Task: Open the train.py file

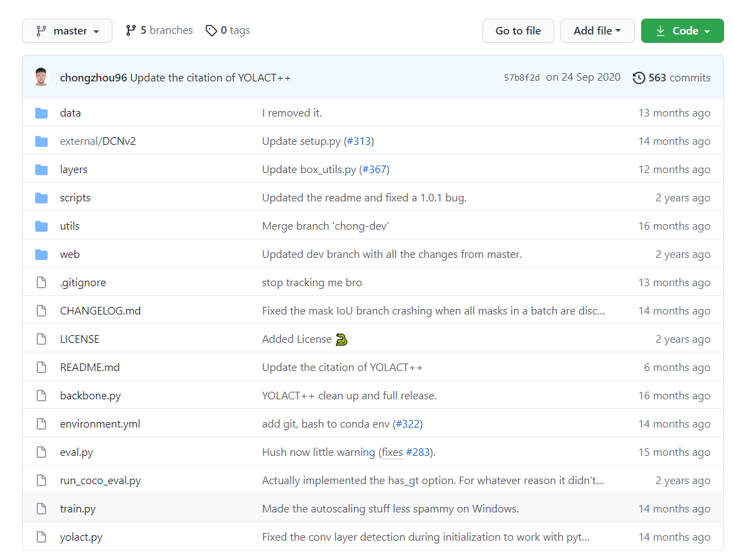Action: pyautogui.click(x=77, y=509)
